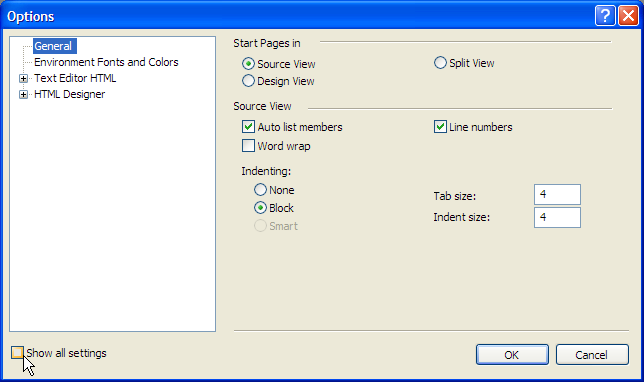Select the Text Editor HTML item
Screen dimensions: 644x382
click(75, 78)
